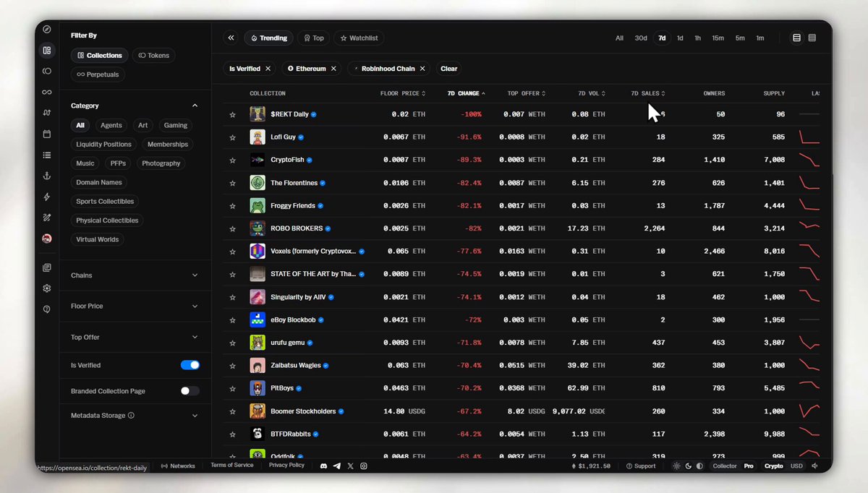Open Telegram icon in footer
The width and height of the screenshot is (868, 493).
click(337, 466)
